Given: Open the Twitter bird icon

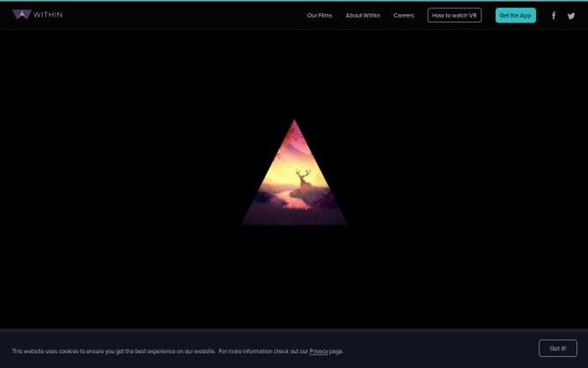Looking at the screenshot, I should 571,16.
